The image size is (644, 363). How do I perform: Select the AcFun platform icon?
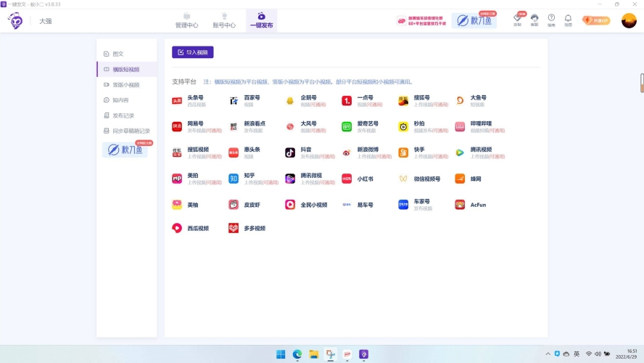(460, 204)
